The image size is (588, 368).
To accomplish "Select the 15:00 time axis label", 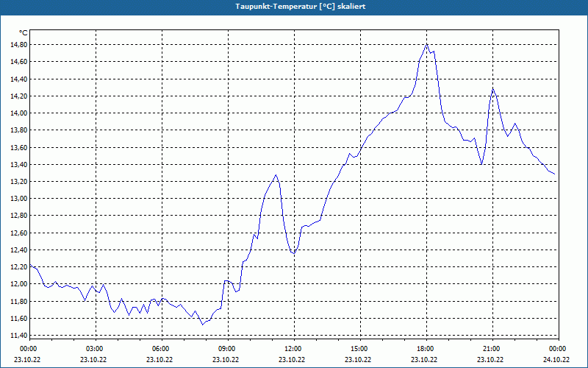I will point(361,349).
